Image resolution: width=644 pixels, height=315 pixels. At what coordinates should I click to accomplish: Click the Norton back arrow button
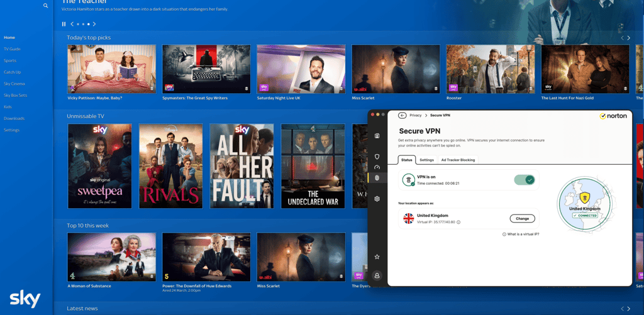[402, 116]
